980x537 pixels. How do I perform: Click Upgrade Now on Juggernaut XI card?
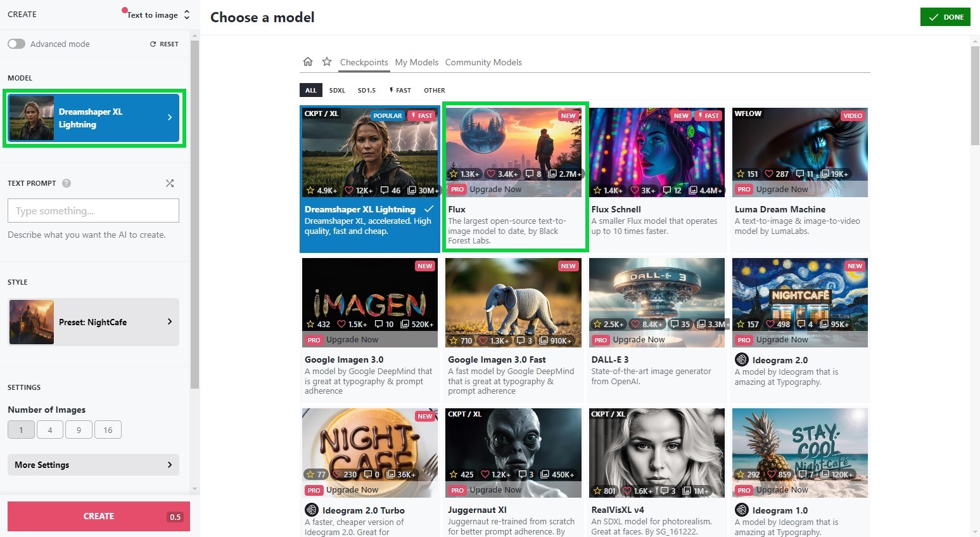(495, 490)
